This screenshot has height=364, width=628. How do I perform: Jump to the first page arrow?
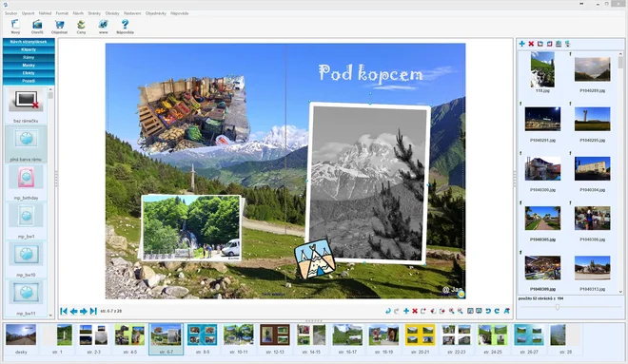pyautogui.click(x=64, y=311)
